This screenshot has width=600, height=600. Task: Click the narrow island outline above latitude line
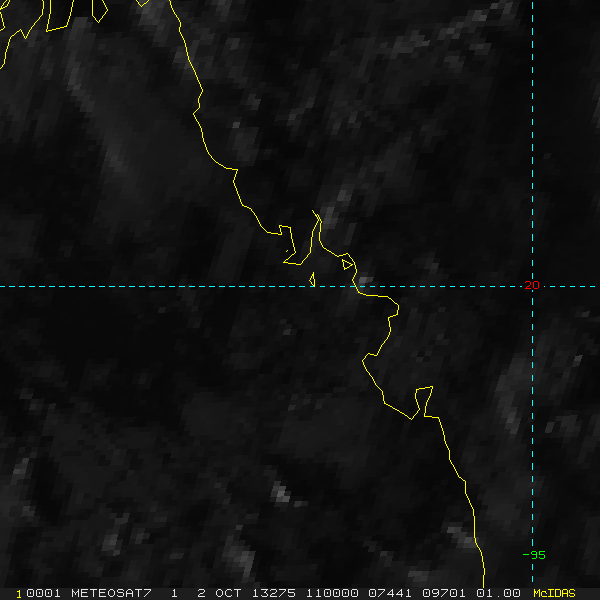tap(312, 280)
